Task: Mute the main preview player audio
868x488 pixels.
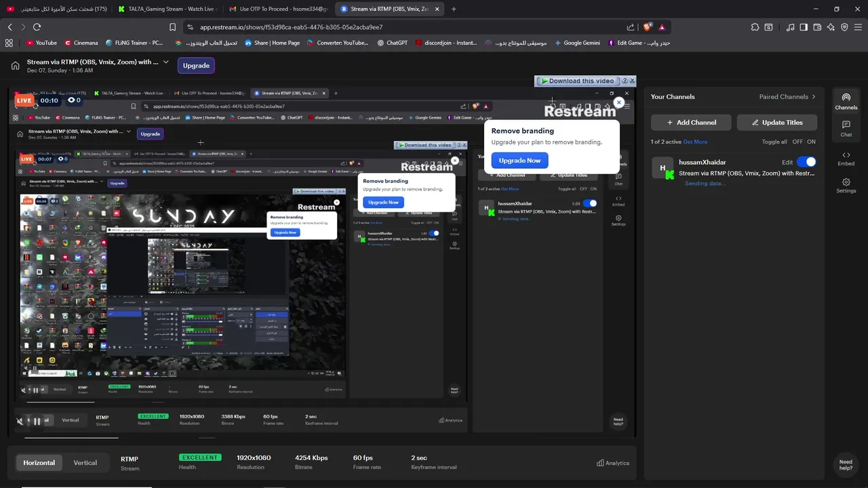Action: (20, 421)
